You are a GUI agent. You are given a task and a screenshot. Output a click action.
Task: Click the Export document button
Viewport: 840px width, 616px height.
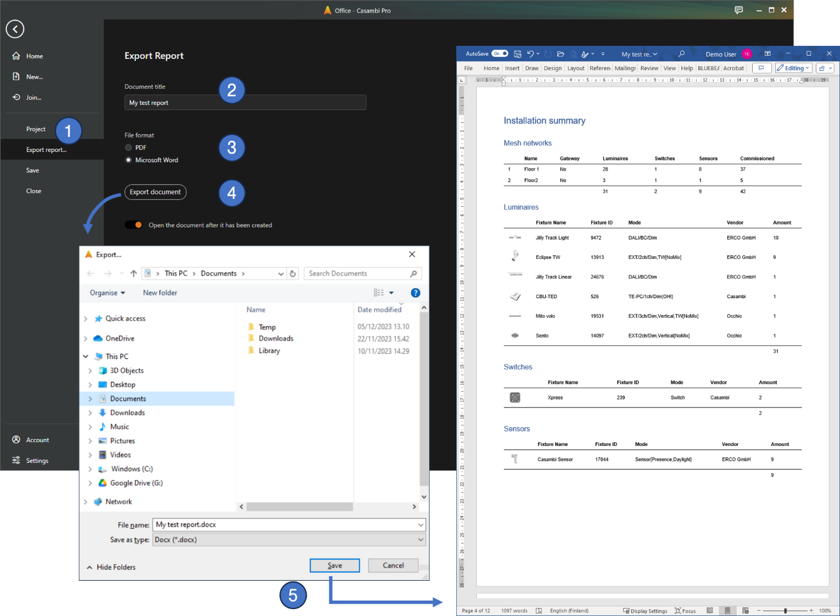point(155,192)
